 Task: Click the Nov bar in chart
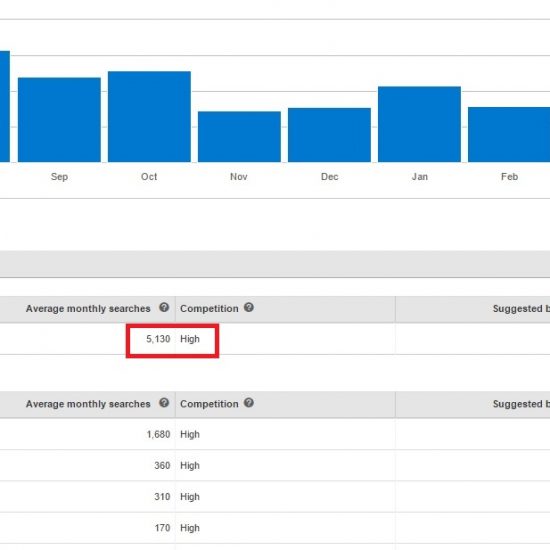[239, 136]
